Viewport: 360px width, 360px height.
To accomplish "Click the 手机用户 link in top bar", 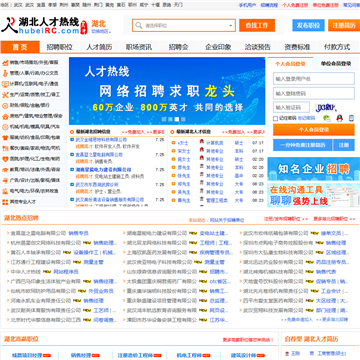I will coord(247,5).
